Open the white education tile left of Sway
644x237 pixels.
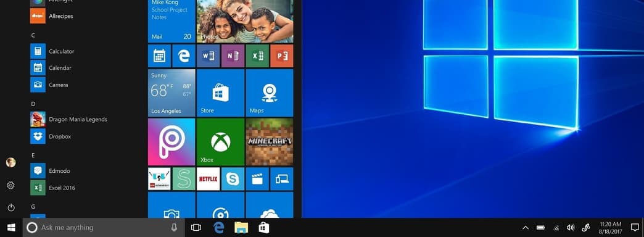(x=159, y=178)
